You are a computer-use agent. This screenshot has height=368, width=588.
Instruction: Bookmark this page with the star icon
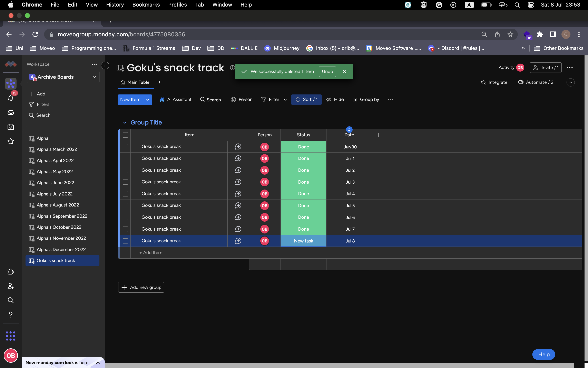[x=510, y=34]
